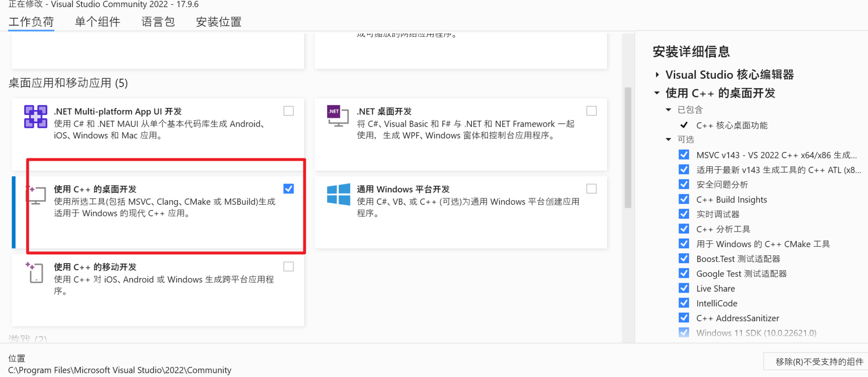Open the 语言包 tab
Image resolution: width=868 pixels, height=377 pixels.
[158, 22]
